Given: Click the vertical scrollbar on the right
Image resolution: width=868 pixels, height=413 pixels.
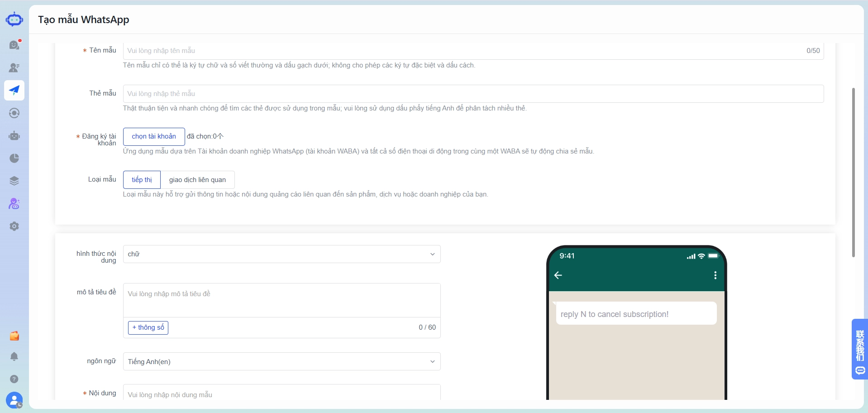Looking at the screenshot, I should pos(854,172).
